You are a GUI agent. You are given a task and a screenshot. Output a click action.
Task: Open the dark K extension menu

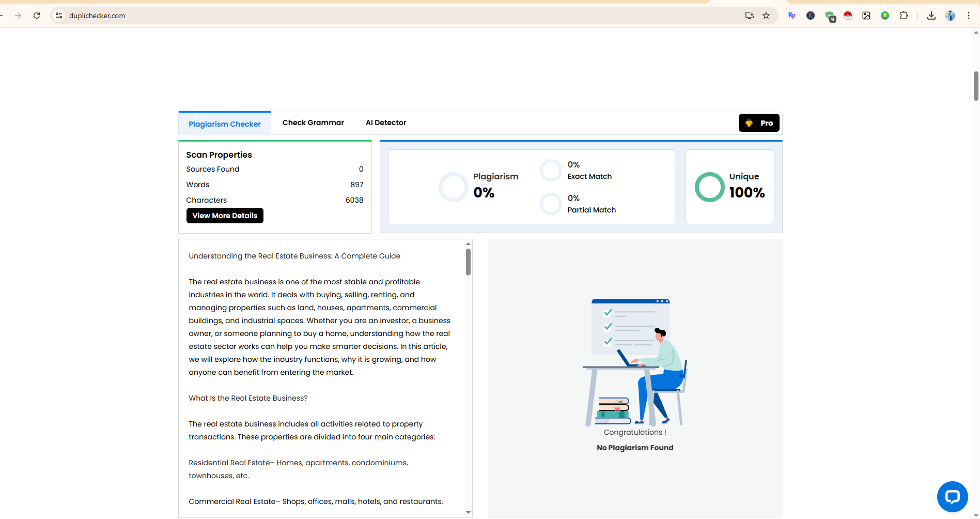tap(810, 16)
